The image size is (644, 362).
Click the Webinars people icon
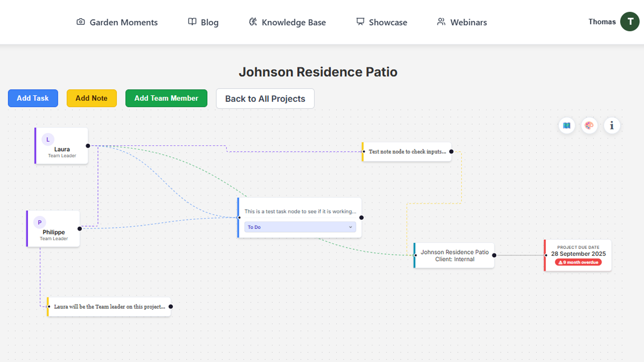[x=441, y=22]
